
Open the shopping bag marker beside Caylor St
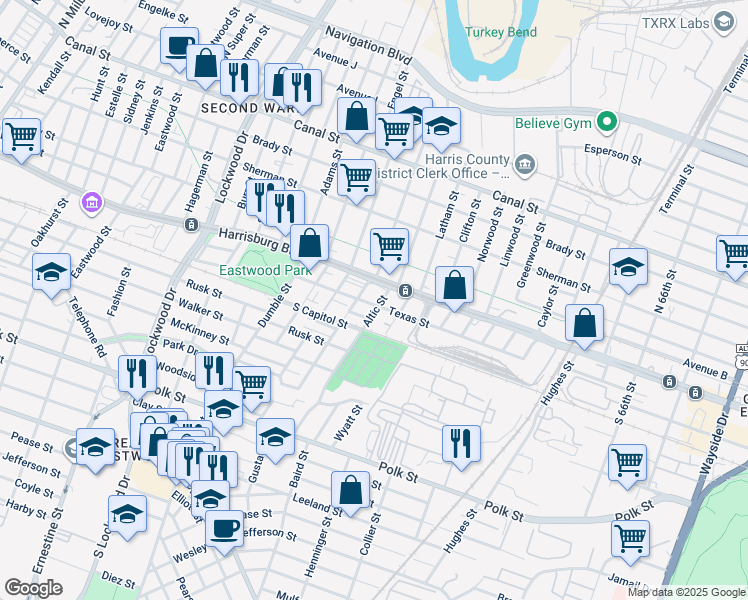(x=584, y=325)
